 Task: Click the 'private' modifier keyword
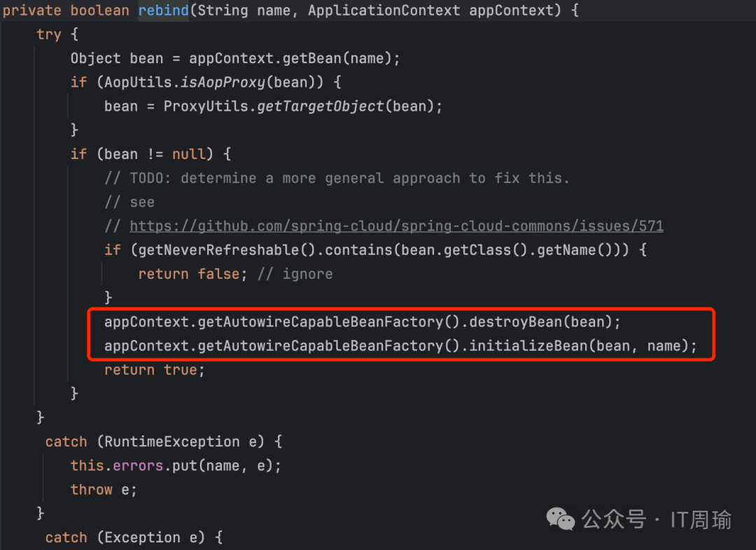click(32, 11)
